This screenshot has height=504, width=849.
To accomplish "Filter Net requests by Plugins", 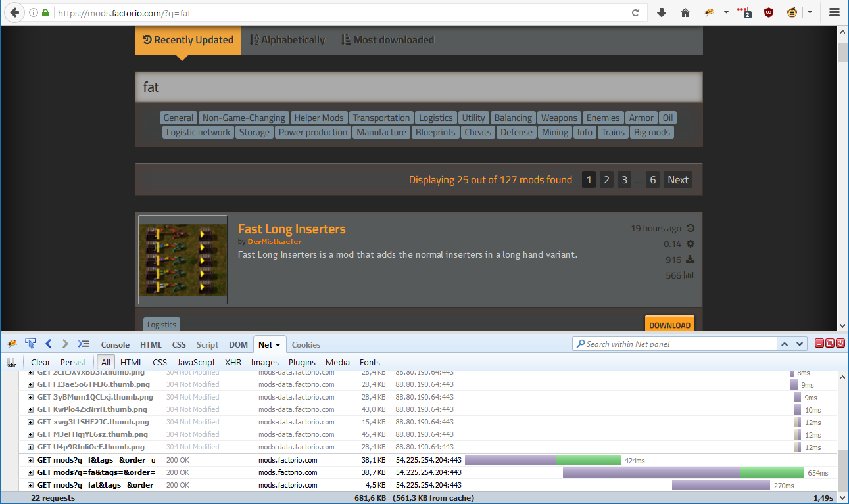I will pos(303,362).
